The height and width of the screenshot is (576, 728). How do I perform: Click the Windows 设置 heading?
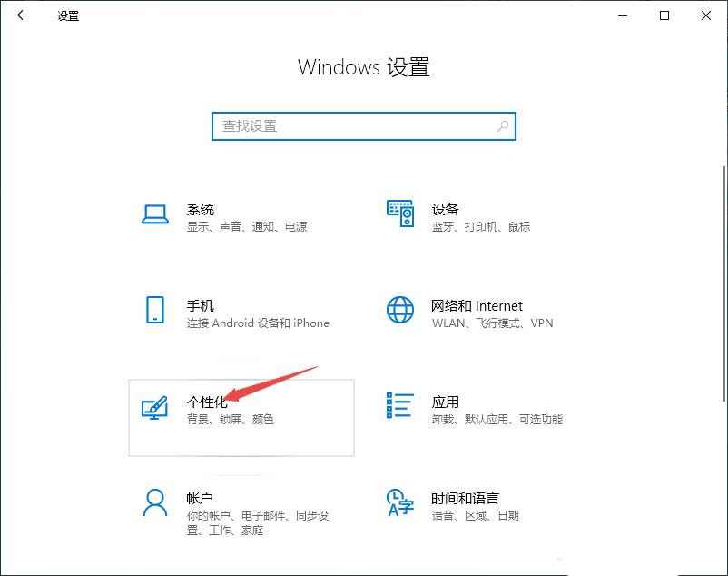pos(363,67)
